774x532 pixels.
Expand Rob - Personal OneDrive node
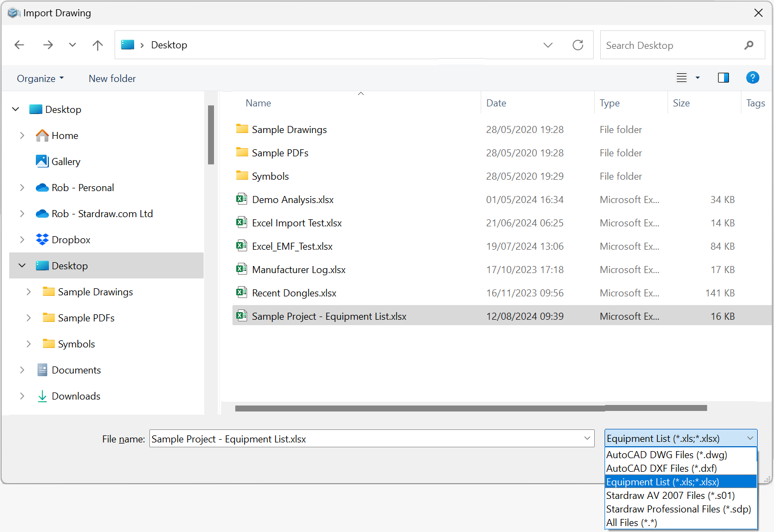[x=22, y=187]
